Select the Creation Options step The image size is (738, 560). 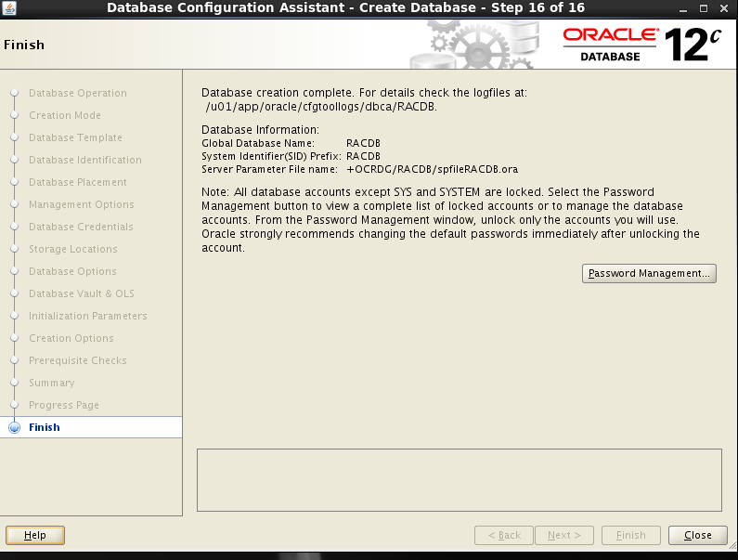point(71,338)
